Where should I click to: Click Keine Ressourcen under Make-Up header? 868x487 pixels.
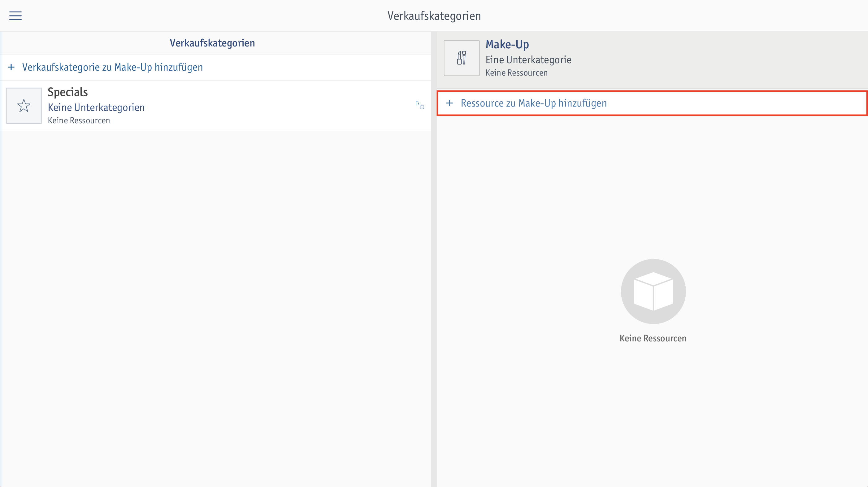tap(517, 73)
